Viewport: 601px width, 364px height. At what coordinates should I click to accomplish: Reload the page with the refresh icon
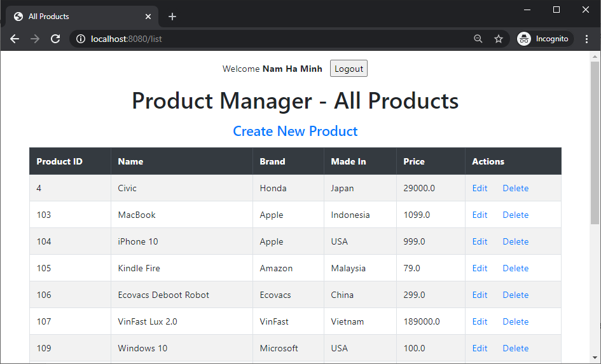55,39
